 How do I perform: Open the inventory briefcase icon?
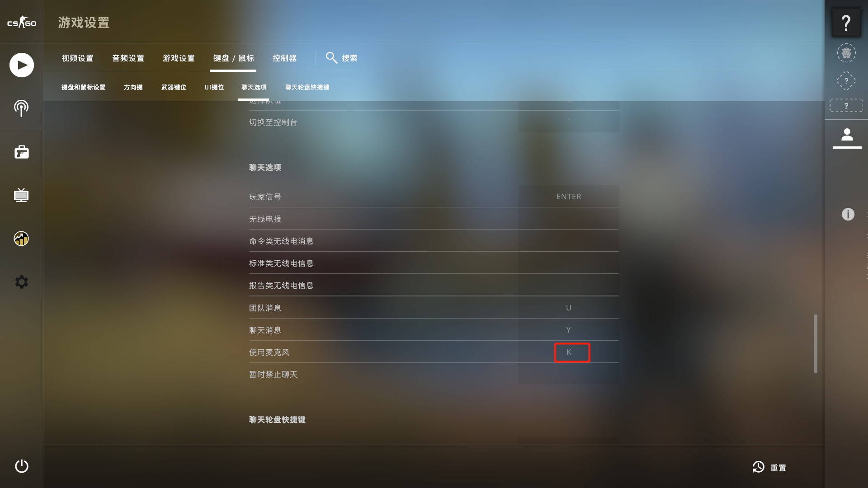click(x=21, y=152)
